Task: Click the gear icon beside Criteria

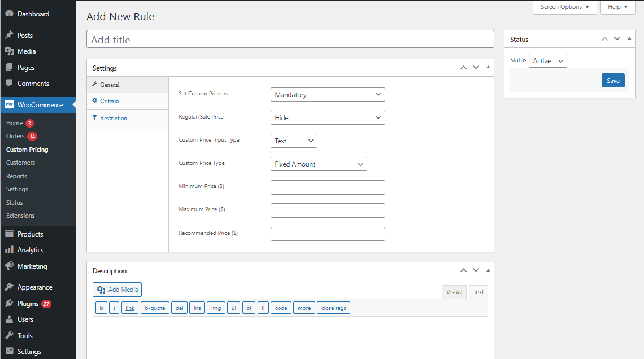Action: 95,100
